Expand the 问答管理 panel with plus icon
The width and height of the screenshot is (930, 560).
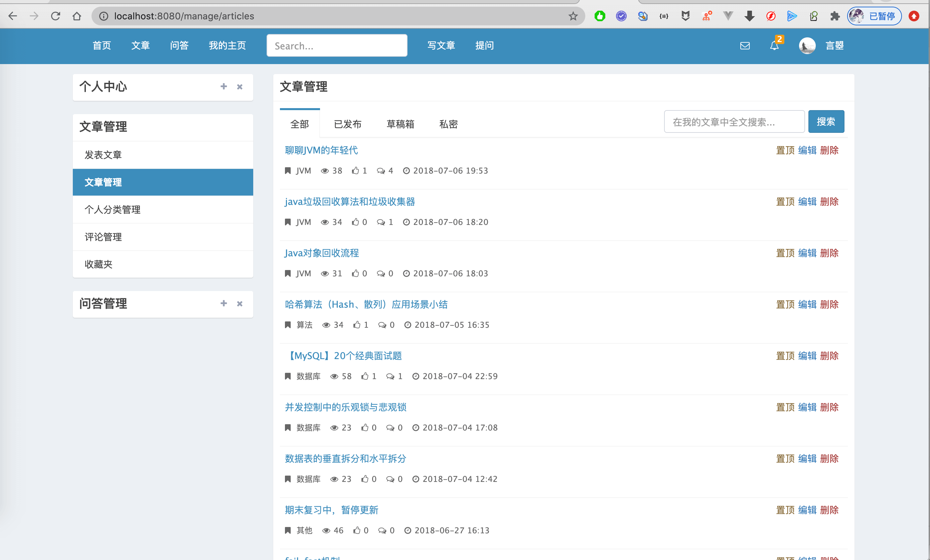click(223, 304)
